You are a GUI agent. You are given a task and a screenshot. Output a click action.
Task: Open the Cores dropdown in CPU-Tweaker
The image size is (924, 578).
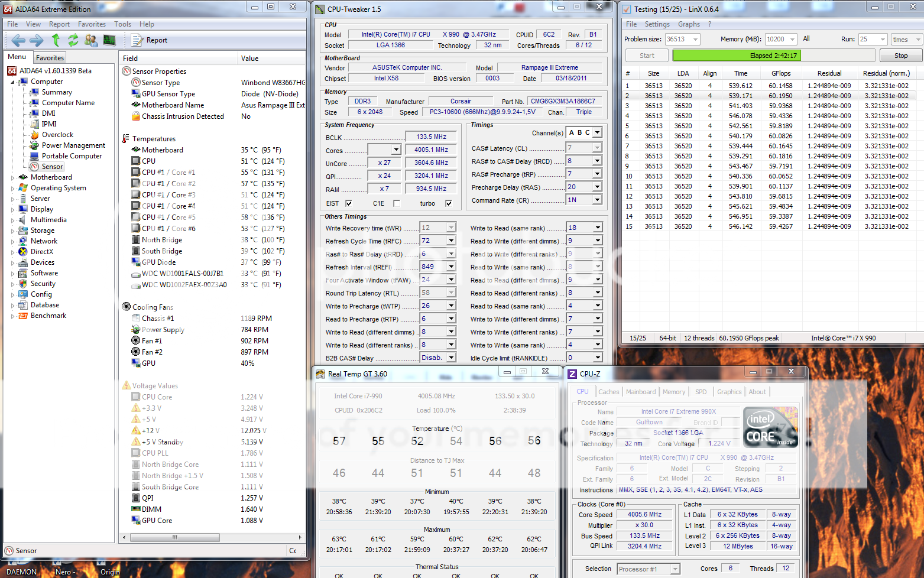point(396,150)
